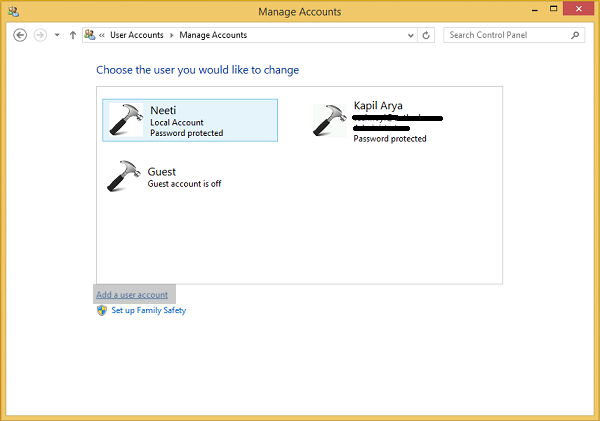Refresh the Manage Accounts page
Viewport: 600px width, 421px height.
point(426,35)
